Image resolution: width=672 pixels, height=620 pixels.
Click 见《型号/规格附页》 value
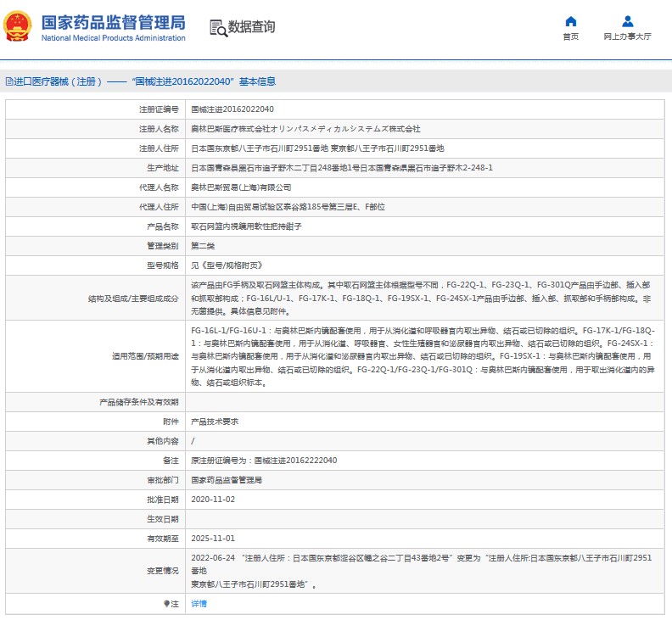coord(227,265)
